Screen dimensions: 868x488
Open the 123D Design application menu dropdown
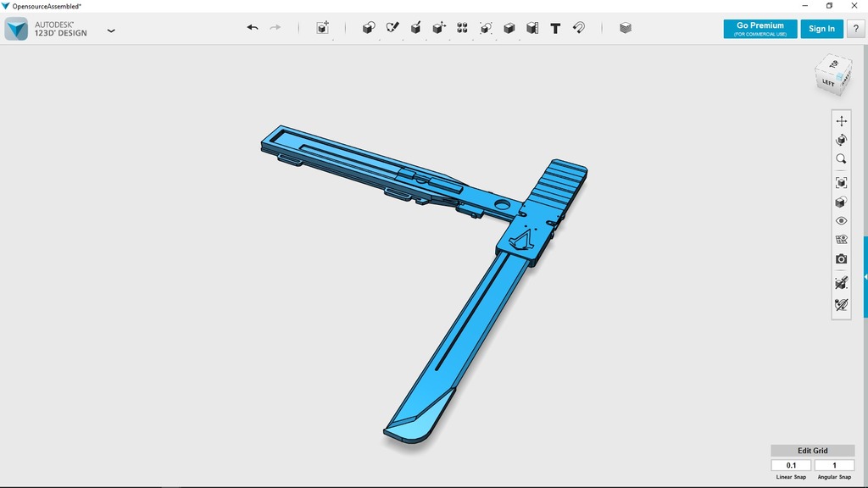click(x=111, y=30)
